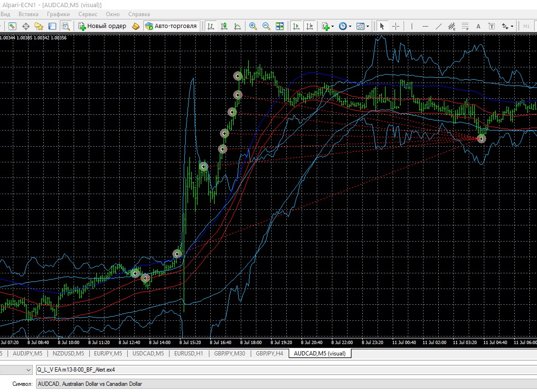Select the horizontal line tool
537x392 pixels.
coord(425,26)
